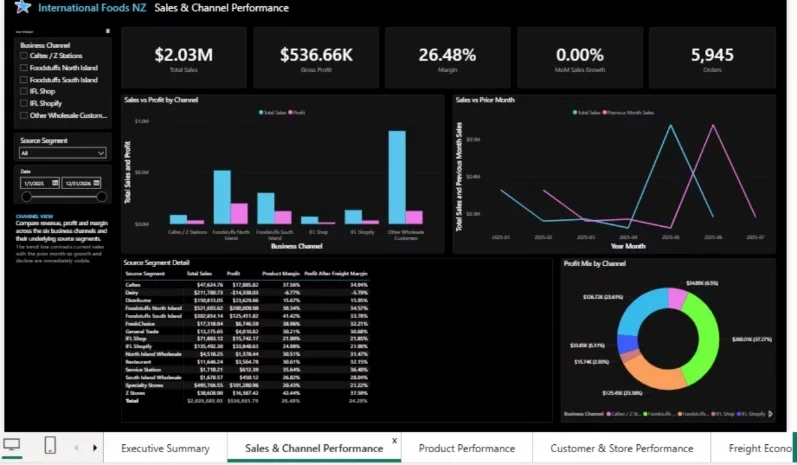Viewport: 797px width, 465px height.
Task: Click the International Foods NZ star logo
Action: [x=22, y=7]
